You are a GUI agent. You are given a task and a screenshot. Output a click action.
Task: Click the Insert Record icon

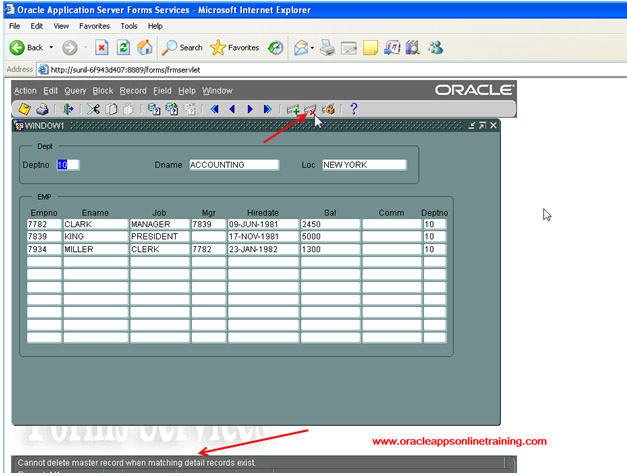(293, 109)
